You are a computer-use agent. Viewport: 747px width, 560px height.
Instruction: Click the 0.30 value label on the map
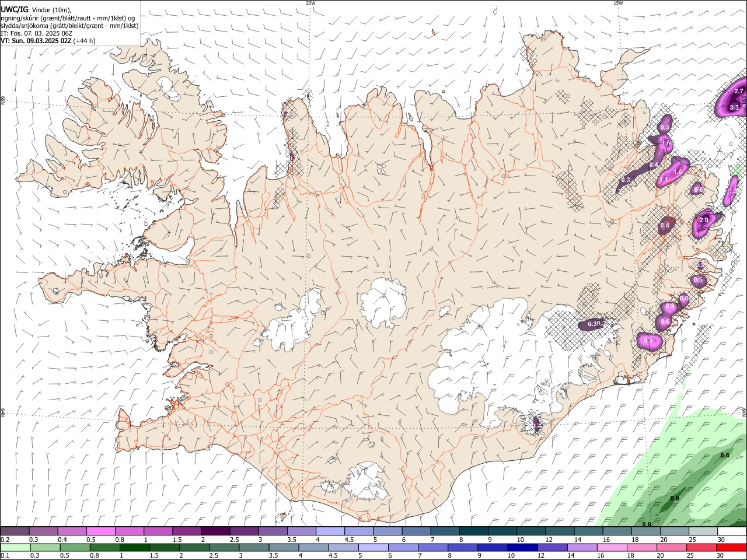594,324
